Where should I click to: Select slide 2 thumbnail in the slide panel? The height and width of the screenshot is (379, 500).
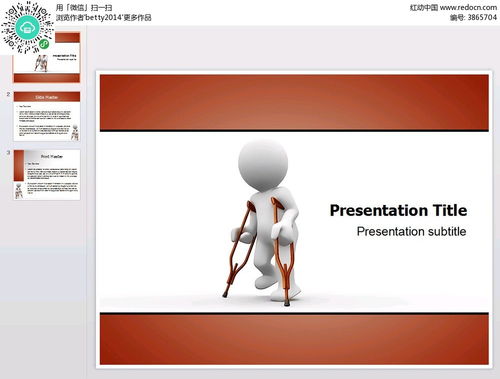click(47, 116)
